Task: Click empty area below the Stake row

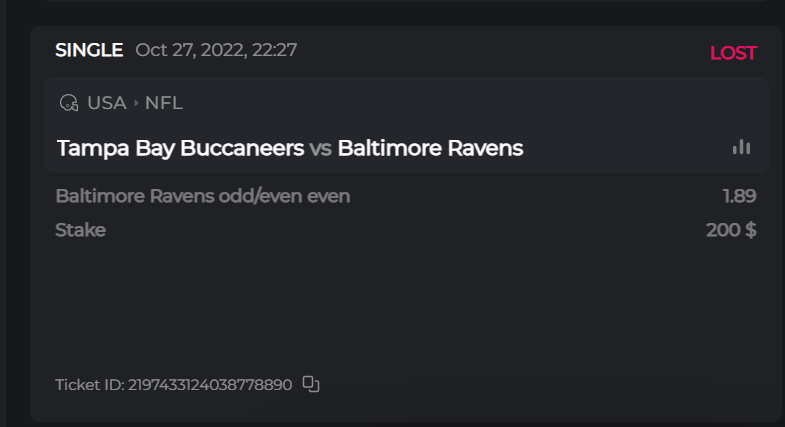Action: click(400, 300)
